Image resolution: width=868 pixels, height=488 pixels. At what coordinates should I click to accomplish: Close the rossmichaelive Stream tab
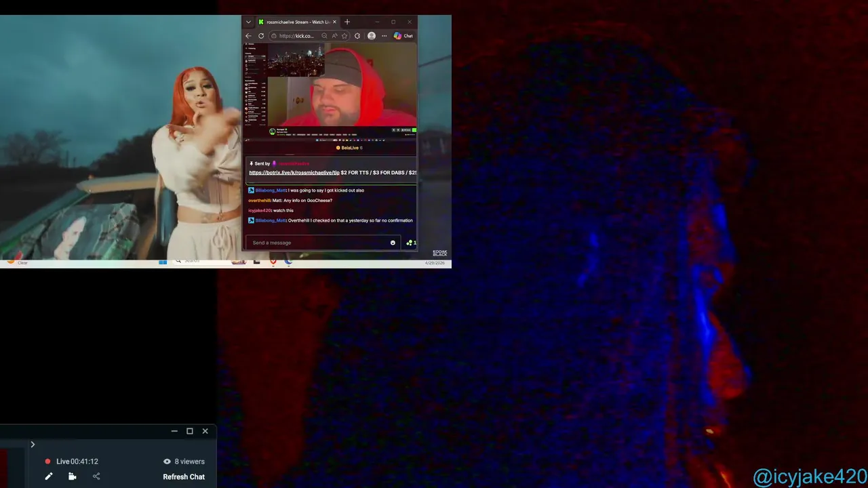point(334,22)
